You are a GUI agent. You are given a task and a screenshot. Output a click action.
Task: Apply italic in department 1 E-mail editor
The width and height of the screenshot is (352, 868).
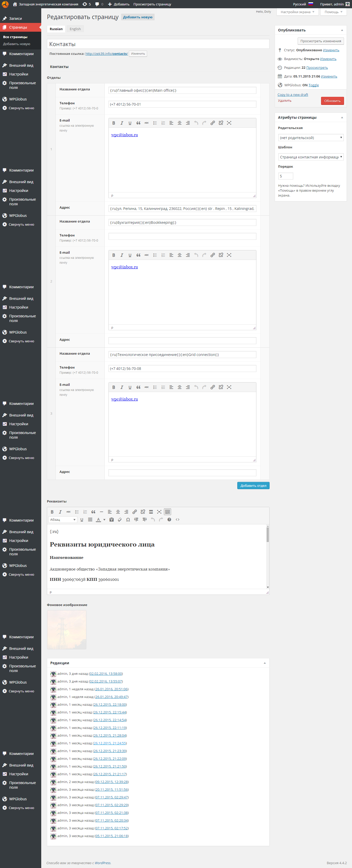(x=122, y=123)
